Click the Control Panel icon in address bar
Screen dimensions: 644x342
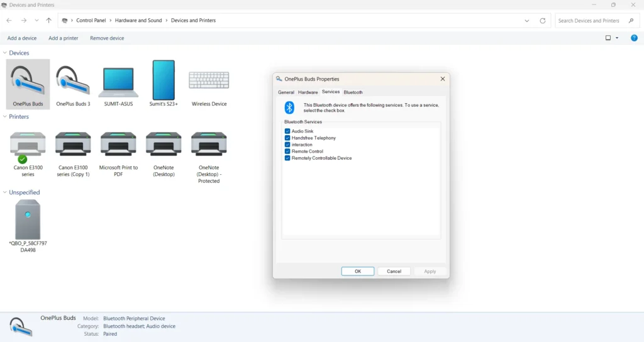[x=65, y=21]
